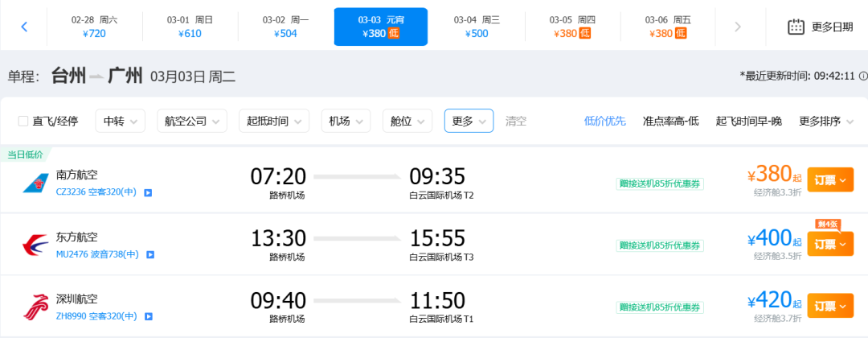Click 赠接送机85折优惠券 tag on ZH8990 flight
The width and height of the screenshot is (868, 338).
tap(660, 307)
